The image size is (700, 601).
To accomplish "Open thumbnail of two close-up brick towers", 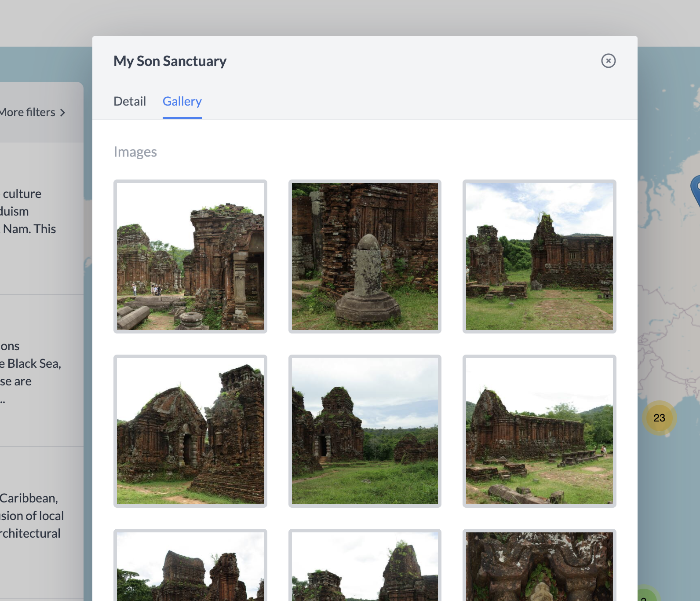I will [190, 431].
